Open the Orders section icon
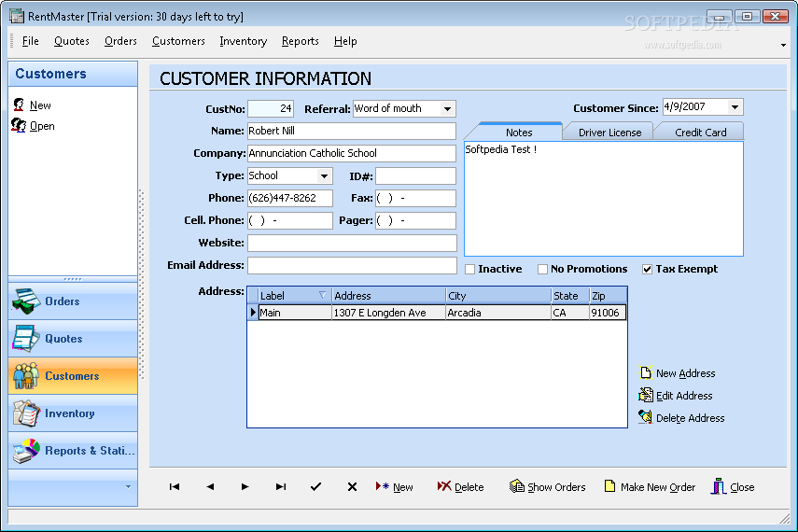The height and width of the screenshot is (532, 798). pos(26,301)
